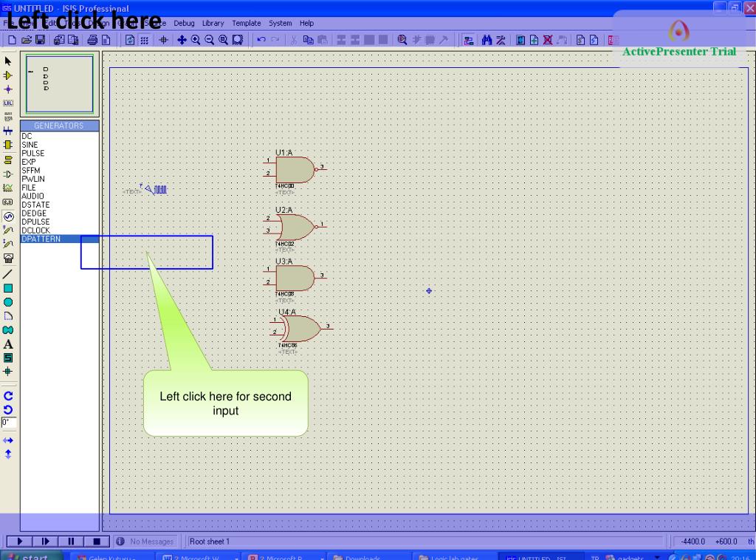The image size is (756, 560).
Task: Select the Virtual Instruments tool
Action: (x=8, y=259)
